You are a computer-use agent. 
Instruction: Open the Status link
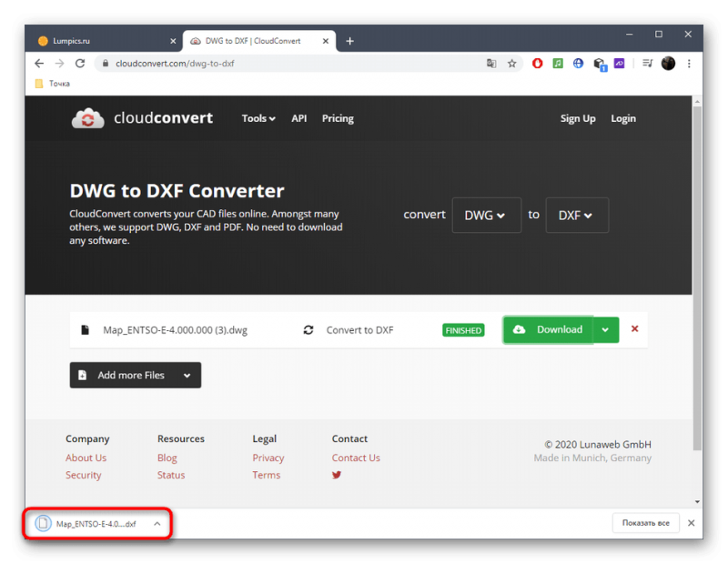click(x=171, y=475)
